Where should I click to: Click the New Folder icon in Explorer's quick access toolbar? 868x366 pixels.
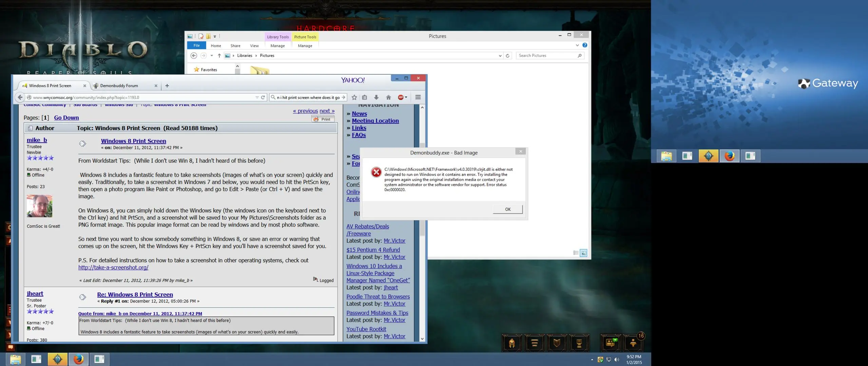208,36
